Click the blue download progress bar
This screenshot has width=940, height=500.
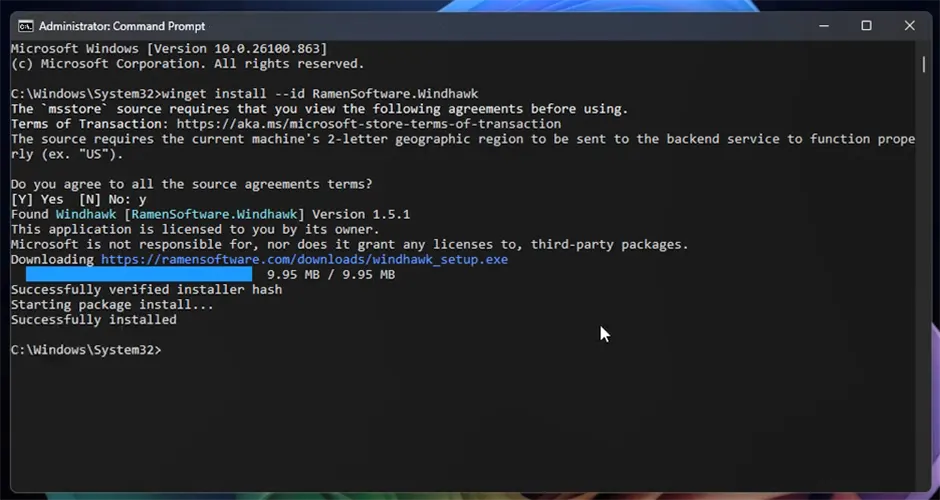pos(139,274)
